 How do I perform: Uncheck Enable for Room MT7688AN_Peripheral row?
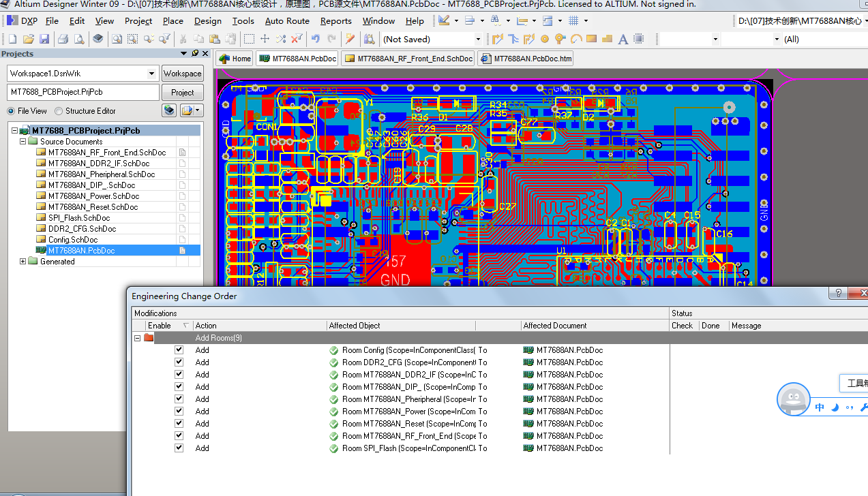point(179,399)
